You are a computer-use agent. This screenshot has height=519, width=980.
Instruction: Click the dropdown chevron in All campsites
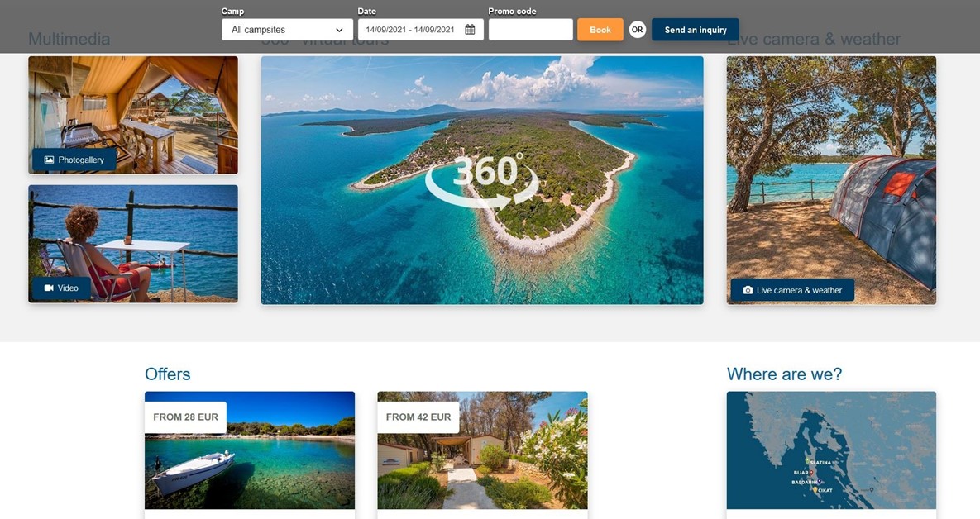pos(339,30)
